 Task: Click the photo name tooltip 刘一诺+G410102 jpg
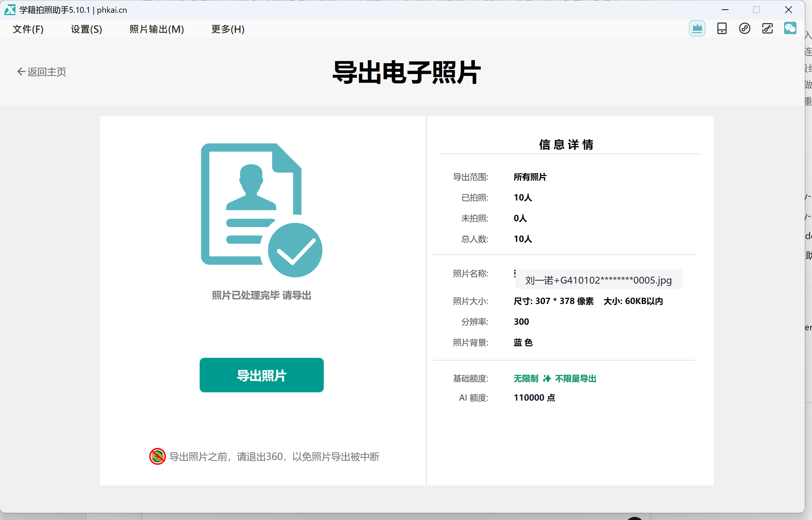(x=599, y=280)
